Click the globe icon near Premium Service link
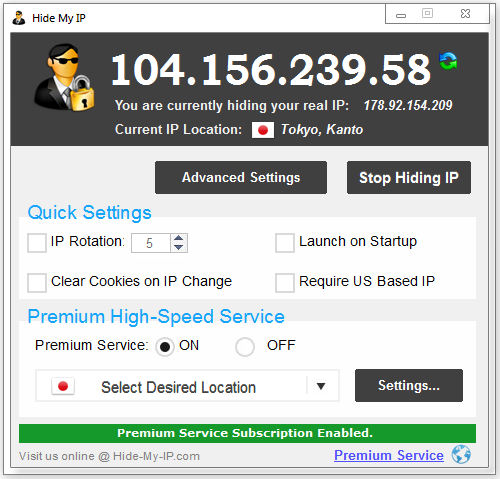 click(x=461, y=454)
